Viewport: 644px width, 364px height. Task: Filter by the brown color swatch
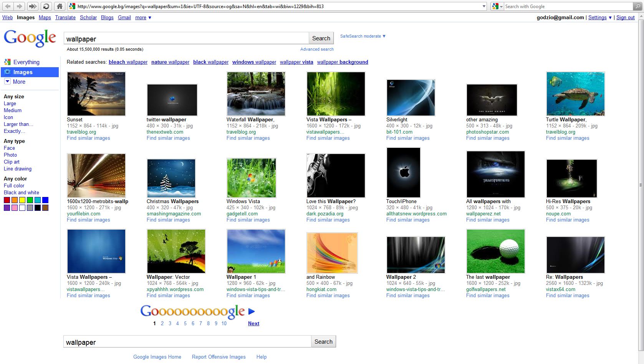(x=45, y=208)
